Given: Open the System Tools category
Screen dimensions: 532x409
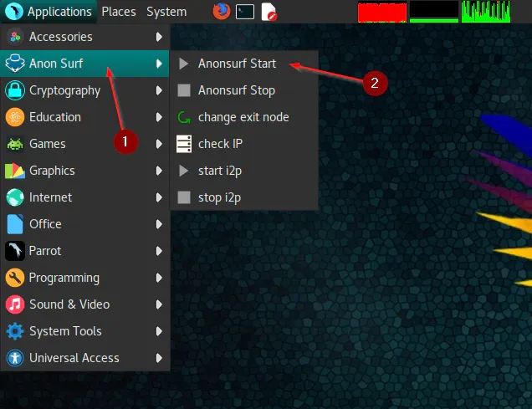Looking at the screenshot, I should pos(84,331).
